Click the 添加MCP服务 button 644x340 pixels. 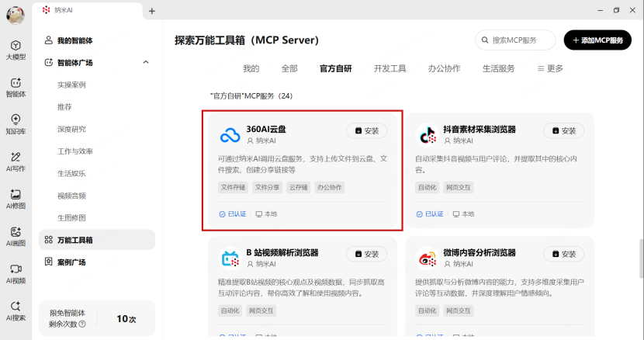point(597,40)
